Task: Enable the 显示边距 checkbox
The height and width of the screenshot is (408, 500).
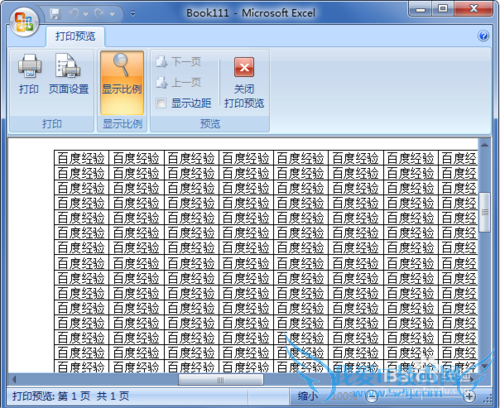Action: [161, 103]
